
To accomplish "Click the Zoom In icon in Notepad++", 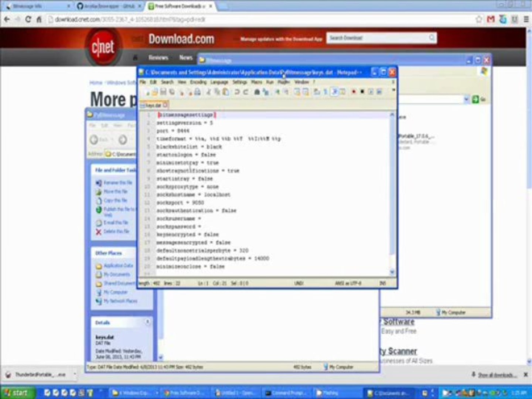I will pyautogui.click(x=277, y=92).
